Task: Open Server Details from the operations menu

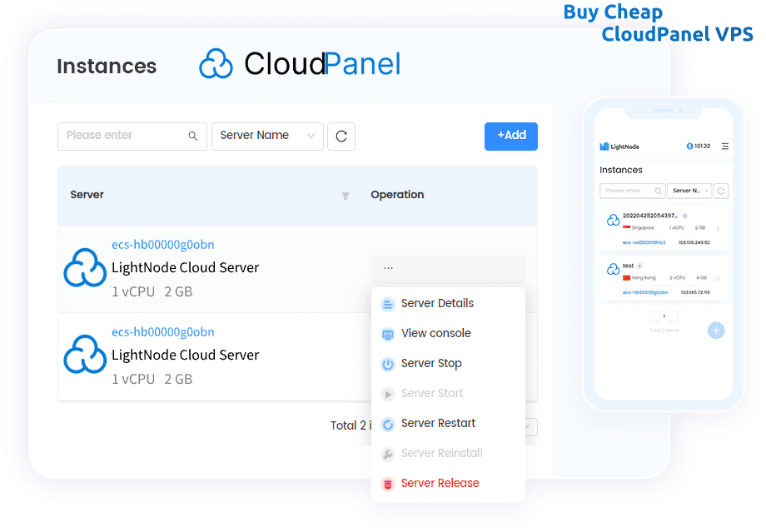Action: [437, 303]
